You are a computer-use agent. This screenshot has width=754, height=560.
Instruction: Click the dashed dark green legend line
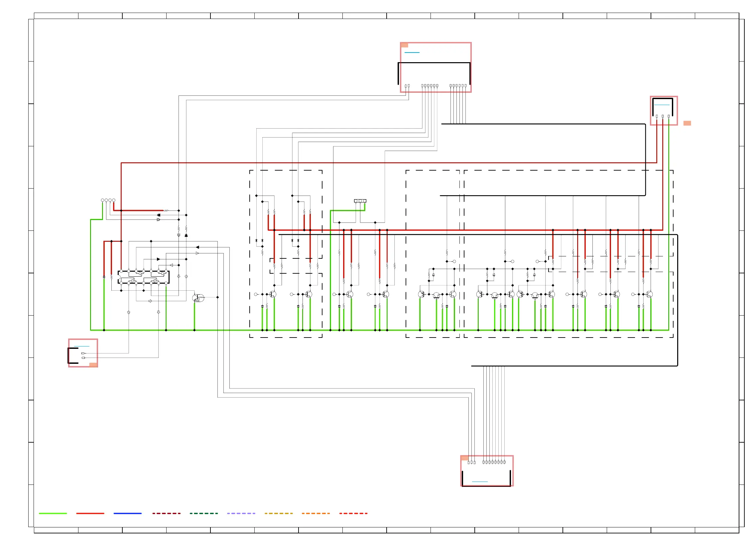[x=204, y=513]
